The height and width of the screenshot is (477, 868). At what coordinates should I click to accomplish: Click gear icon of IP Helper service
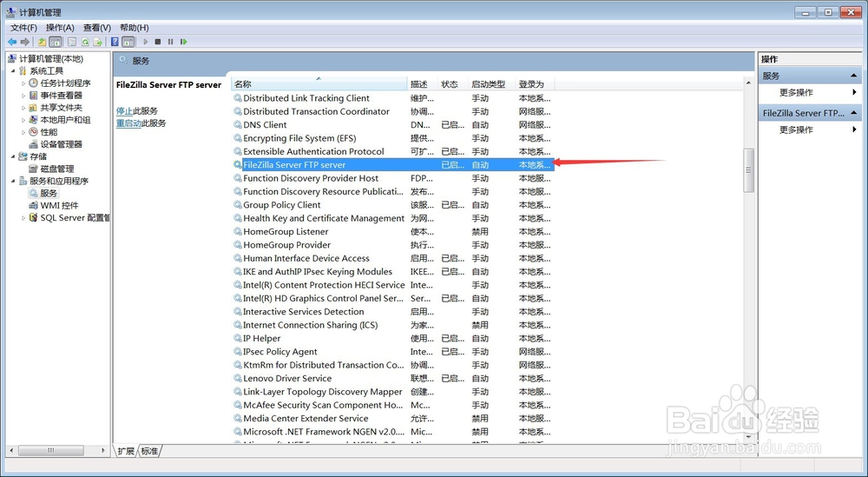tap(238, 338)
